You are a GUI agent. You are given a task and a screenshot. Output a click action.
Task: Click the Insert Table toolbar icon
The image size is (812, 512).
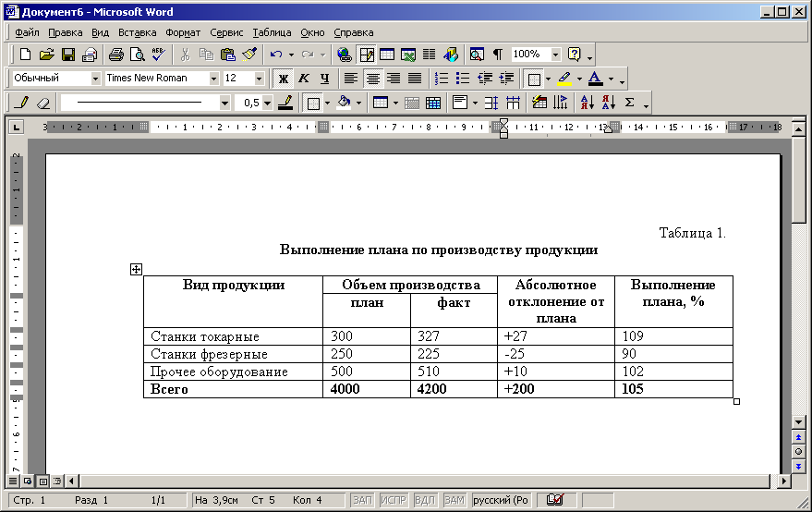[x=387, y=54]
